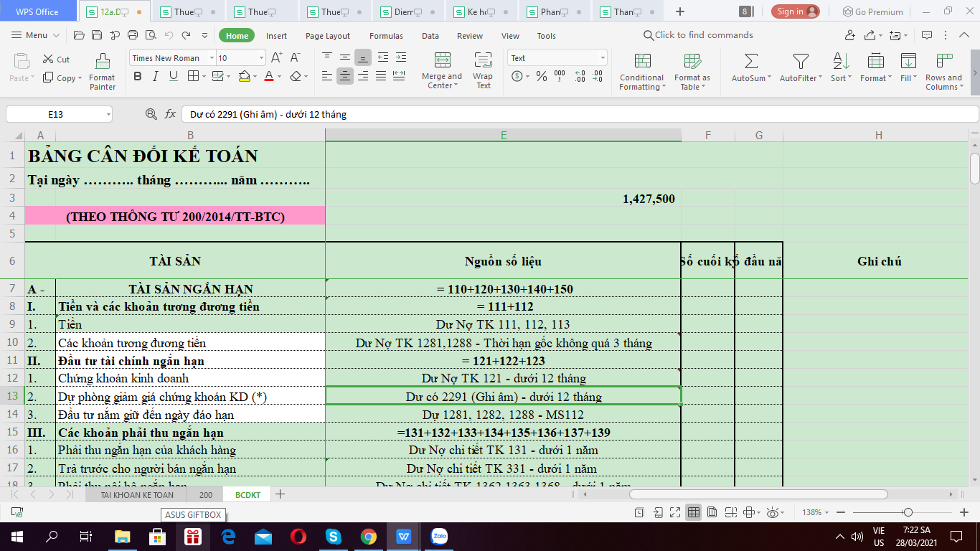Toggle Bold formatting
Screen dimensions: 980x551
click(138, 77)
